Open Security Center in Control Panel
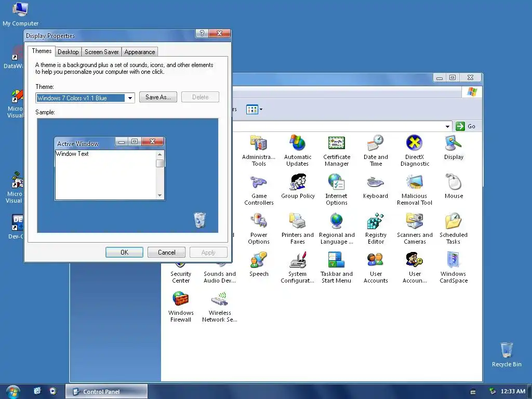Screen dimensions: 532x399 [180, 274]
